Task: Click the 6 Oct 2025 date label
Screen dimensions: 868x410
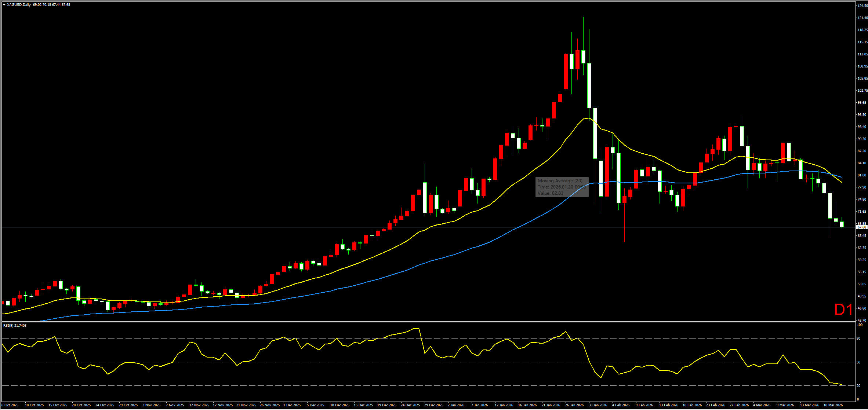Action: click(x=10, y=405)
